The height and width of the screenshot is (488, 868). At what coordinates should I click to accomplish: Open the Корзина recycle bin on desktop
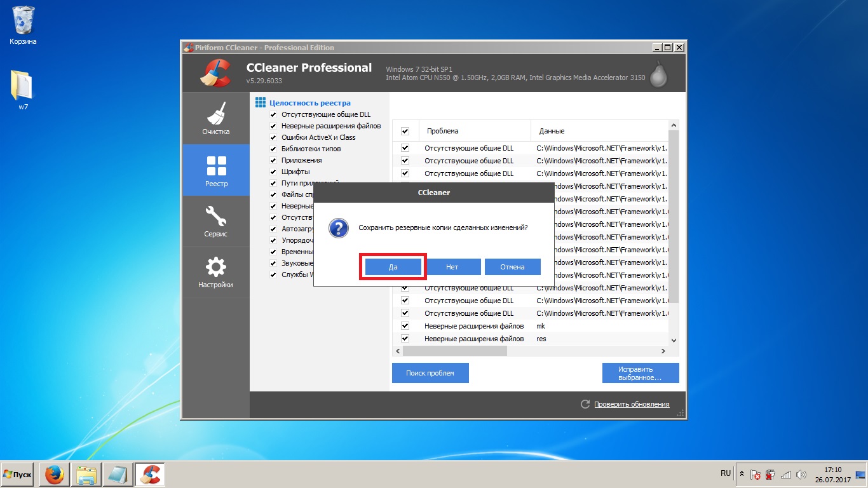coord(23,25)
